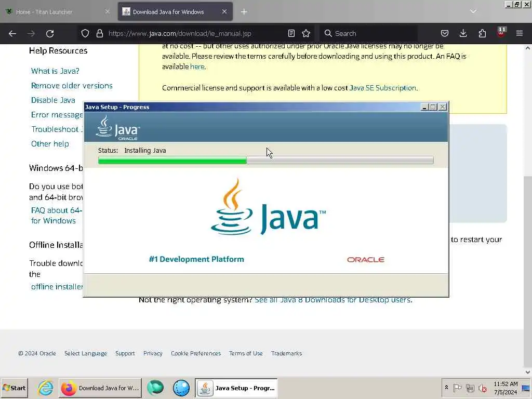
Task: Open the Pocket save icon
Action: coord(445,33)
